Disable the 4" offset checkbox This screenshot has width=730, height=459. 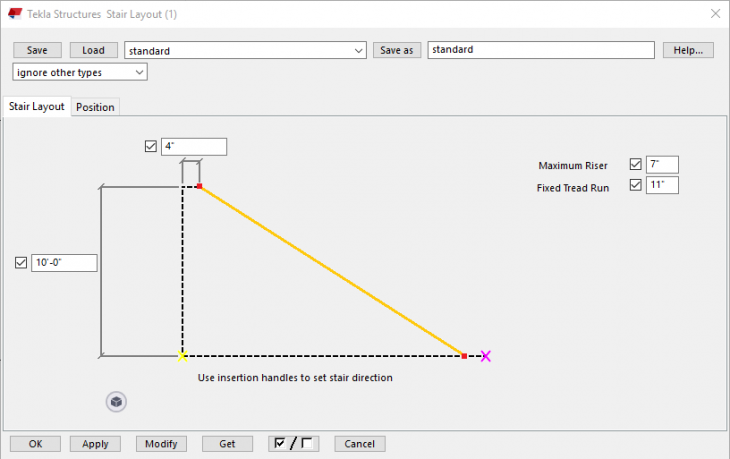coord(151,146)
